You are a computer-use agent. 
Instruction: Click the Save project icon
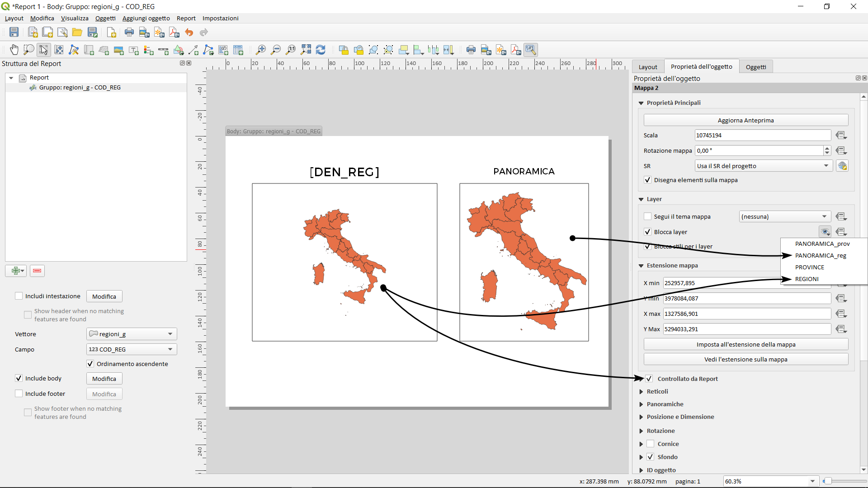tap(14, 32)
